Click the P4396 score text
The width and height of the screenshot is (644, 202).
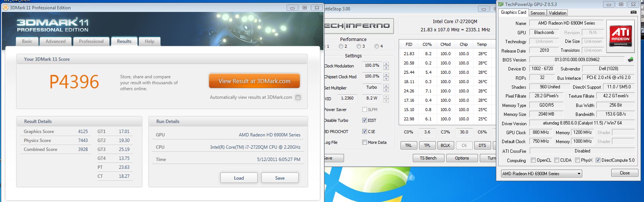pos(74,82)
